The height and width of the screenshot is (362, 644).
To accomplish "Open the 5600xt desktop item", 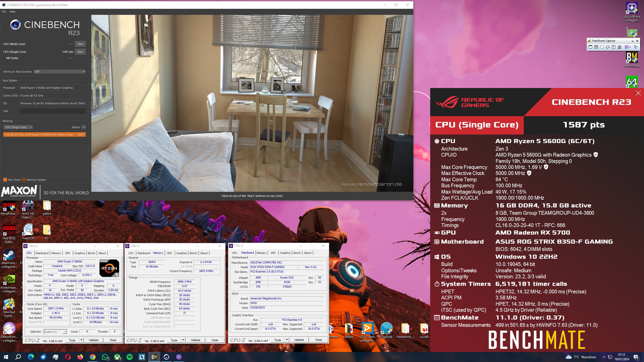I will pyautogui.click(x=349, y=330).
